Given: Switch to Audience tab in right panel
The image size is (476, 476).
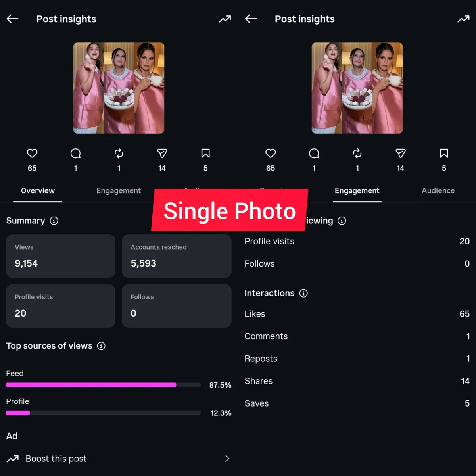Looking at the screenshot, I should 438,191.
